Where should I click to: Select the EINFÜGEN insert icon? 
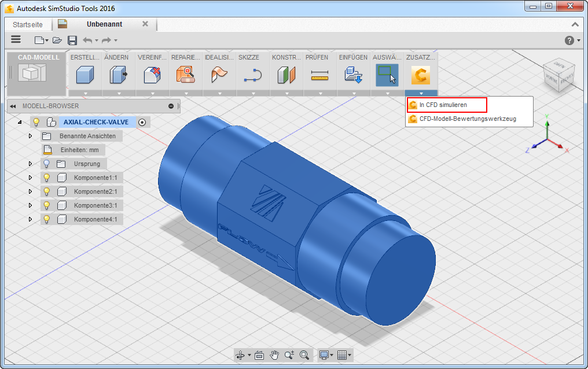point(354,75)
